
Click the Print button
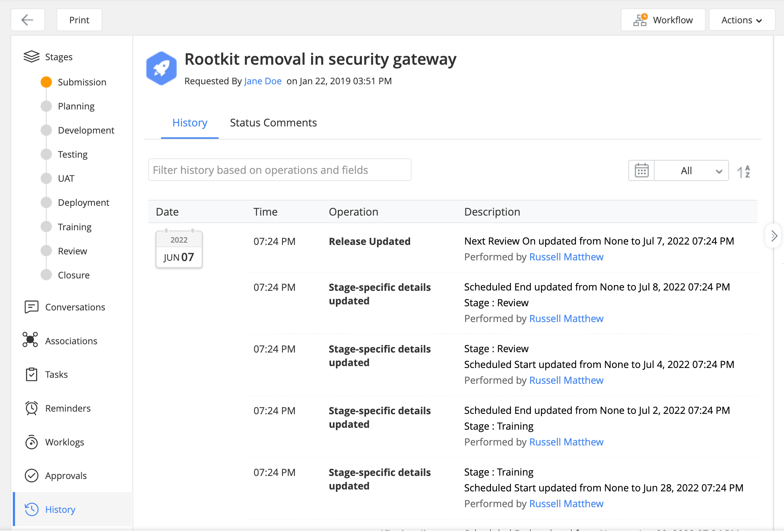(x=79, y=20)
